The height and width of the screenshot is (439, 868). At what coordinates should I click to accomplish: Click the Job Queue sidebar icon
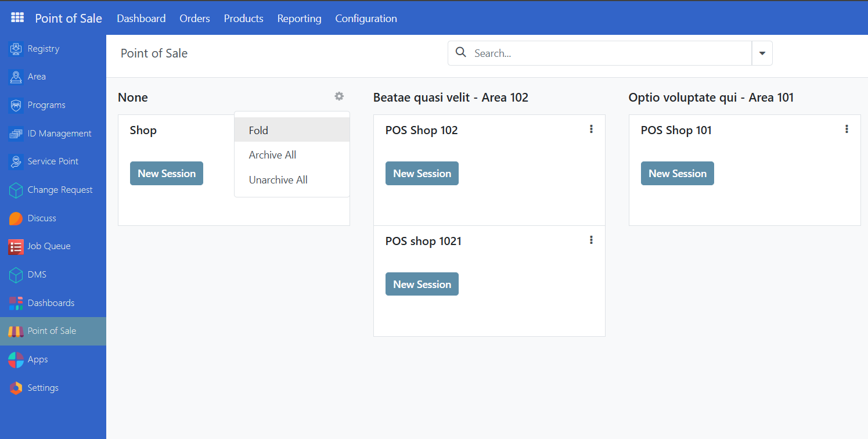click(16, 246)
